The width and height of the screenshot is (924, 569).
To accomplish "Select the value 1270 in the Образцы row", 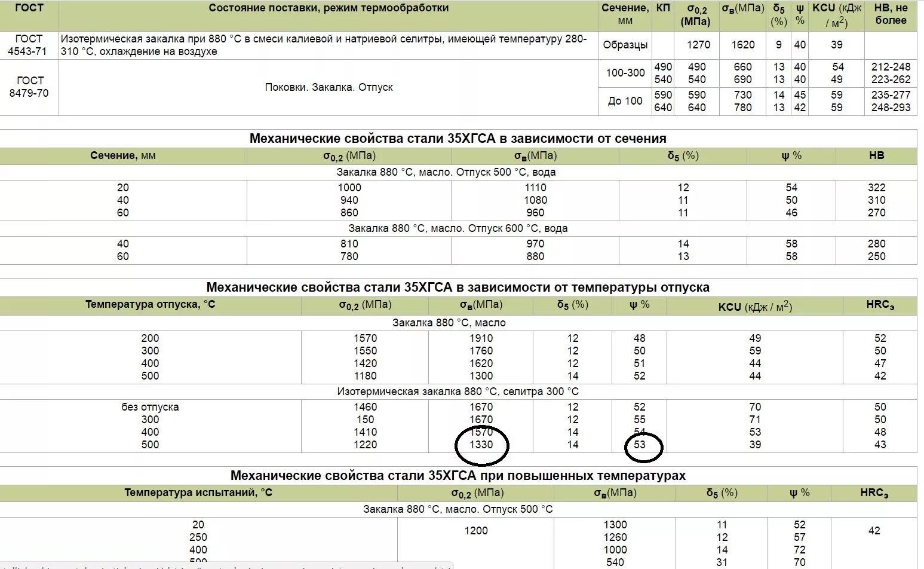I will click(698, 45).
